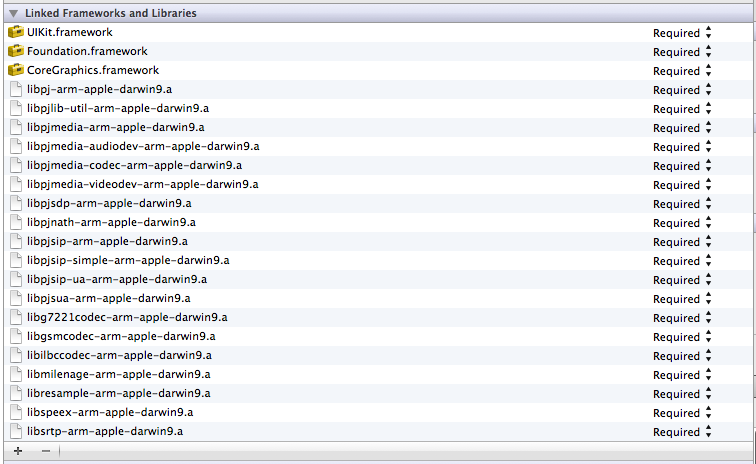Click the file icon of libpjmedia-videodev-arm-apple-darwin9.a
The width and height of the screenshot is (756, 464).
(16, 184)
